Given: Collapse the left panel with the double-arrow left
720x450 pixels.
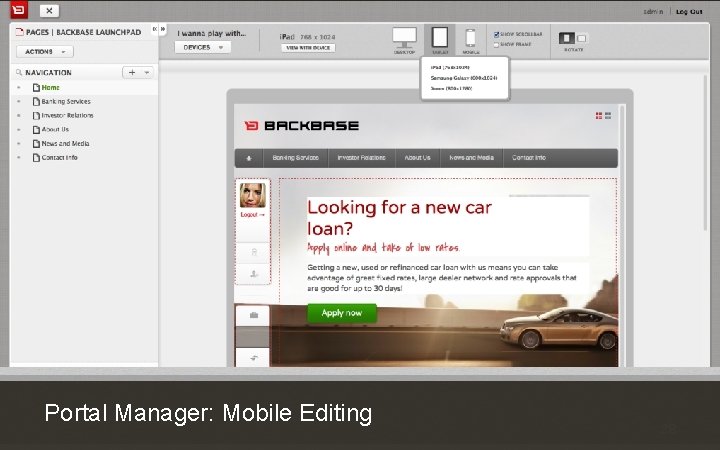Looking at the screenshot, I should coord(155,29).
